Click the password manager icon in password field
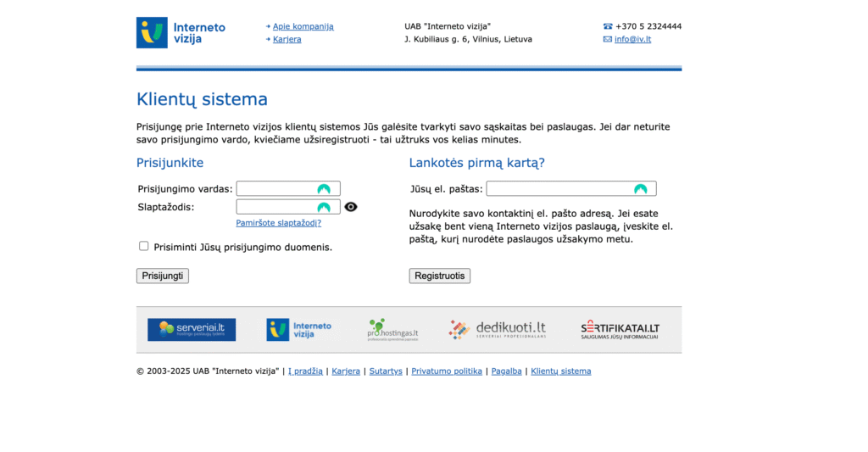Image resolution: width=868 pixels, height=452 pixels. click(324, 207)
